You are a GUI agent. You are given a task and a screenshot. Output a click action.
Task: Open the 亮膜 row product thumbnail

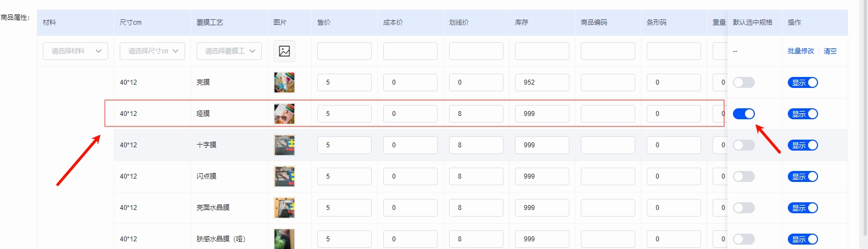(x=284, y=82)
